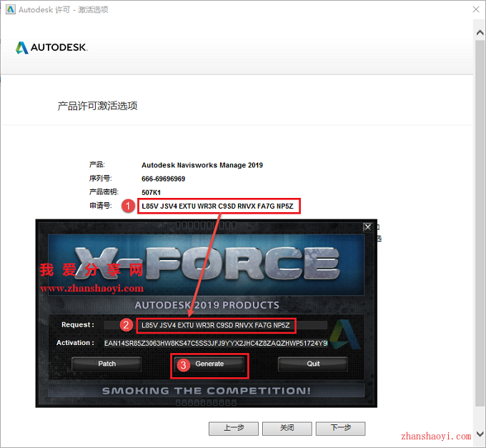Click the scrollbar down arrow
The width and height of the screenshot is (486, 448).
point(480,434)
